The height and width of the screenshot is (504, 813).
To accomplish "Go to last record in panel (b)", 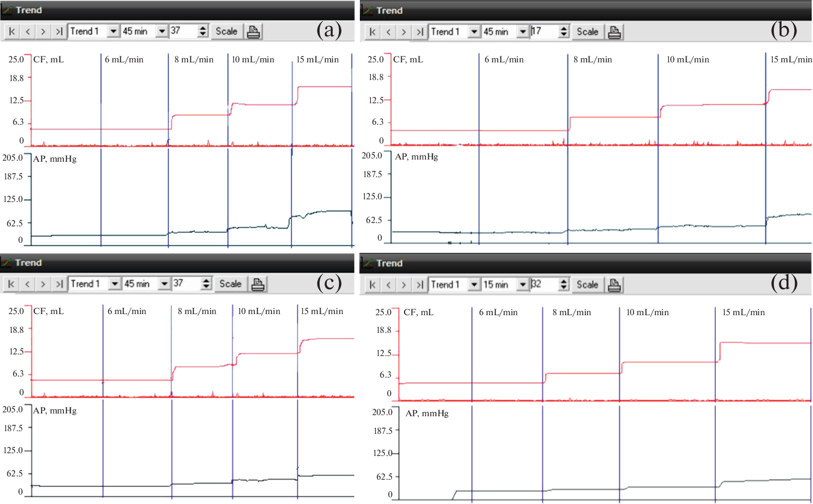I will click(x=420, y=32).
